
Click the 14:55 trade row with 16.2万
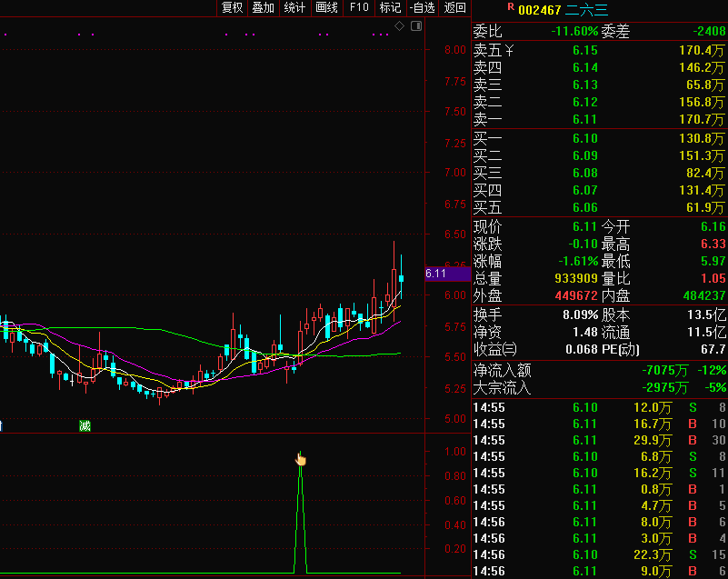coord(599,474)
